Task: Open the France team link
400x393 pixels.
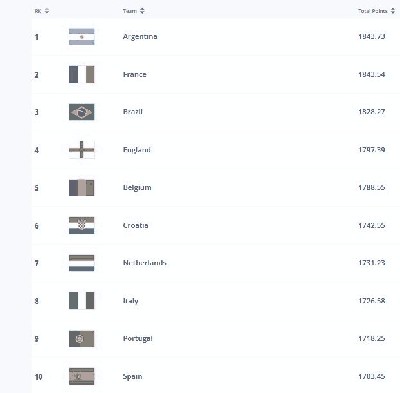Action: click(134, 74)
